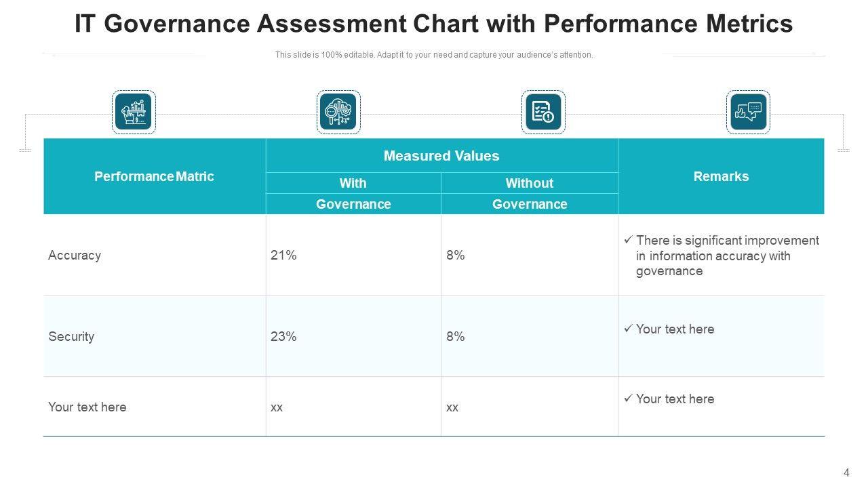Click the slide title text
The image size is (868, 488).
(433, 24)
